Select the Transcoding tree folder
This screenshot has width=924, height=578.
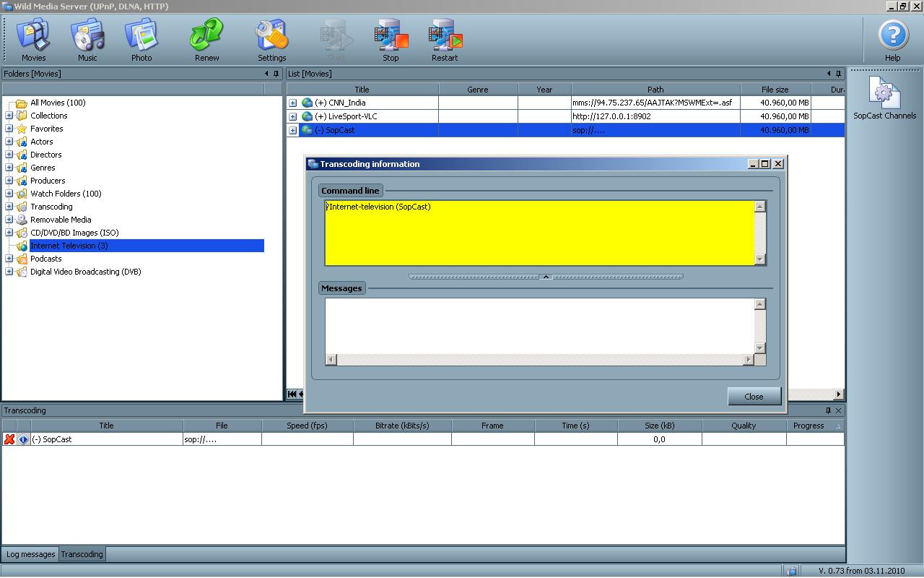(51, 207)
